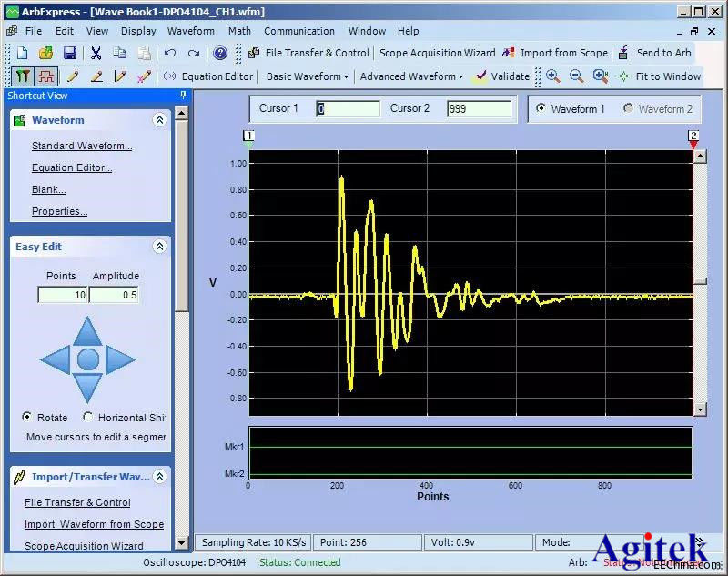Viewport: 728px width, 576px height.
Task: Click File Transfer & Control toolbar icon
Action: click(254, 53)
